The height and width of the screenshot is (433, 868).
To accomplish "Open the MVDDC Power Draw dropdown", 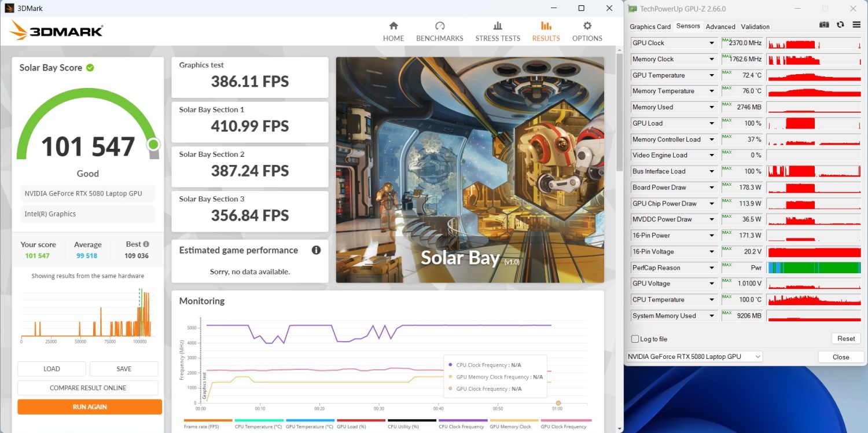I will pyautogui.click(x=712, y=219).
